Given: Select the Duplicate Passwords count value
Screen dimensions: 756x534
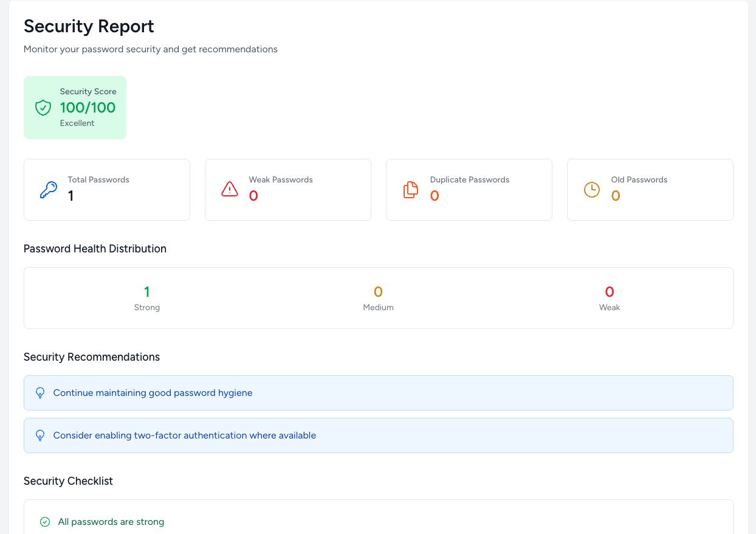Looking at the screenshot, I should pos(435,196).
